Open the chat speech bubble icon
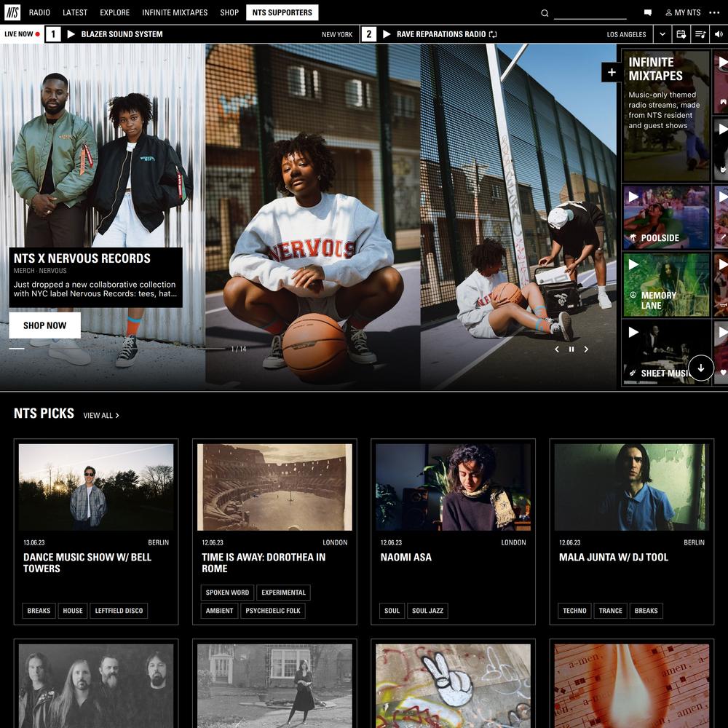This screenshot has height=728, width=728. [x=648, y=12]
